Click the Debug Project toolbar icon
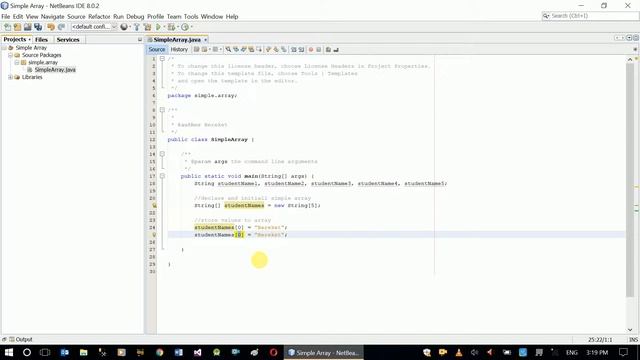 pyautogui.click(x=171, y=27)
